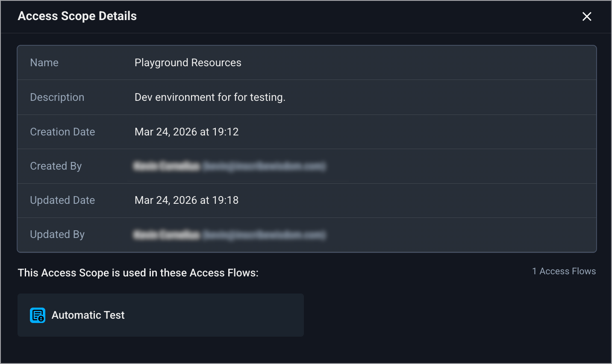Click the Description field label
Image resolution: width=612 pixels, height=364 pixels.
click(x=57, y=97)
